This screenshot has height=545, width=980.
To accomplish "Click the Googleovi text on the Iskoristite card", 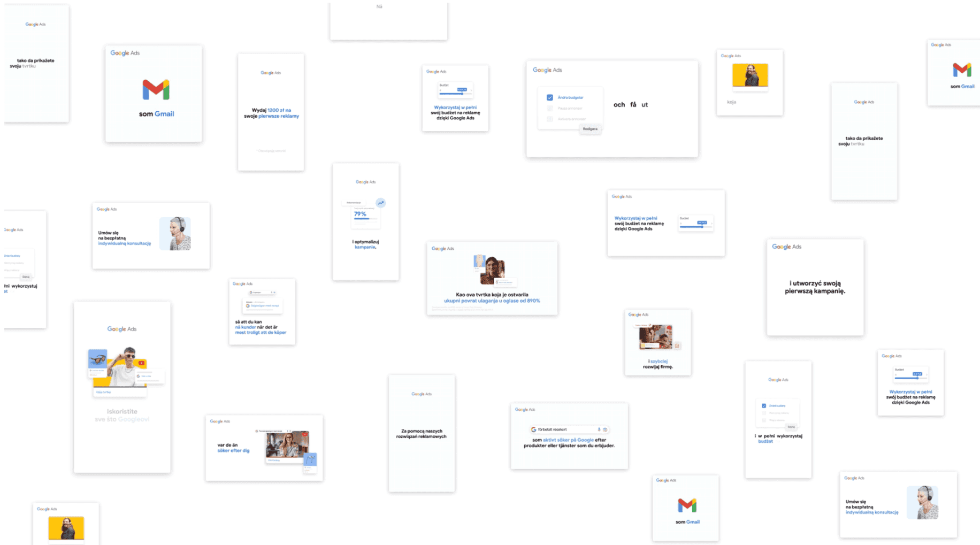I will click(x=134, y=419).
